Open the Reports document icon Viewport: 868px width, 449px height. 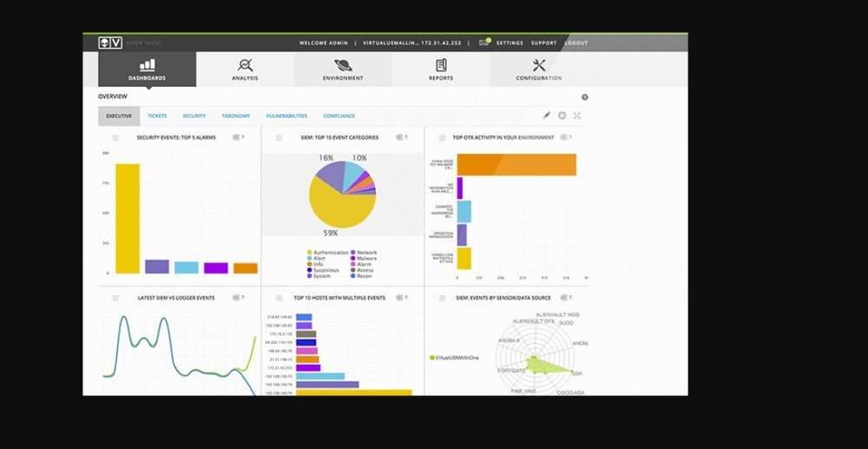coord(441,69)
